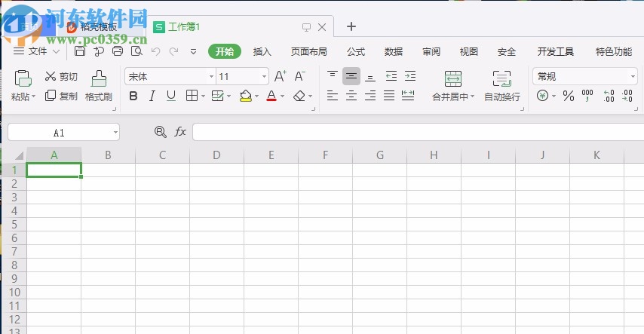Screen dimensions: 644x334
Task: Toggle align text right
Action: (x=370, y=95)
